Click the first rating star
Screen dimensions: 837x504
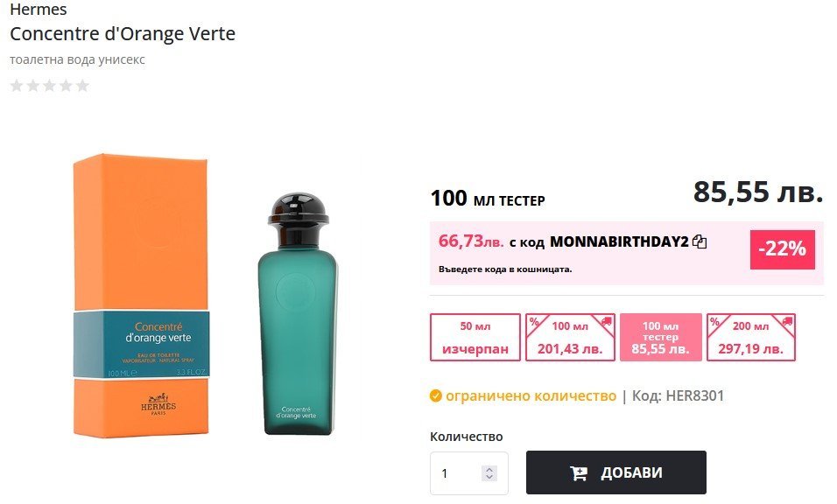click(16, 86)
